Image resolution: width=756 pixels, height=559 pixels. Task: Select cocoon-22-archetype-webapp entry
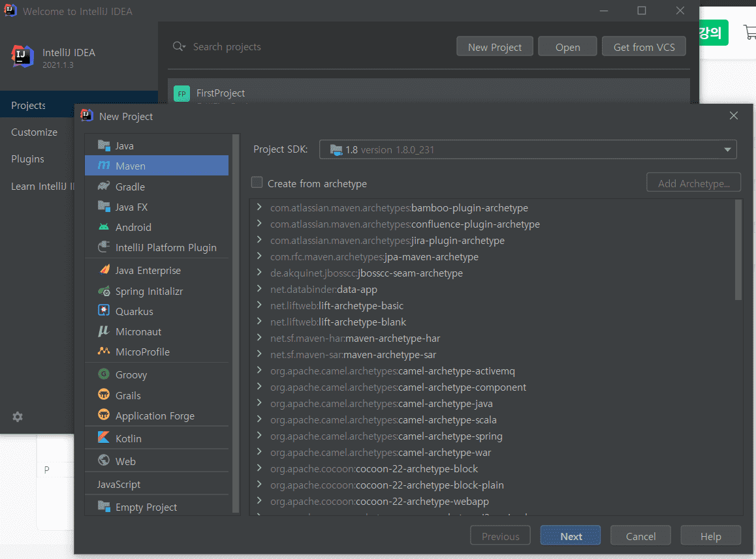[x=379, y=501]
